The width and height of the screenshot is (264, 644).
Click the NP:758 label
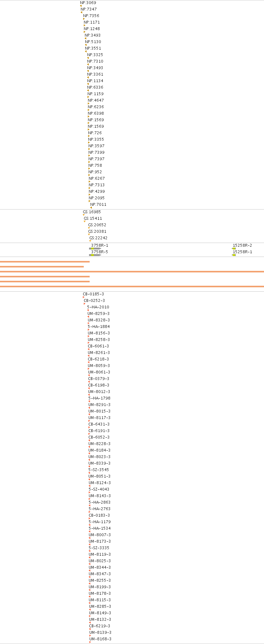click(95, 165)
